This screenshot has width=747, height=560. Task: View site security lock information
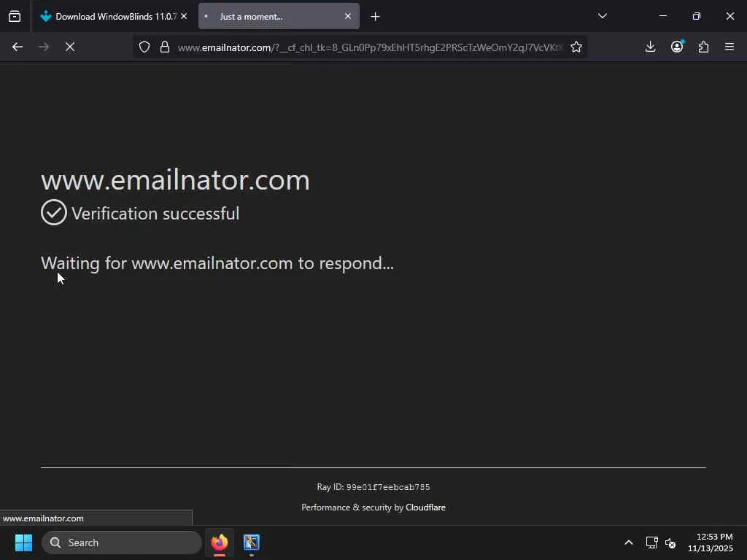[x=165, y=47]
